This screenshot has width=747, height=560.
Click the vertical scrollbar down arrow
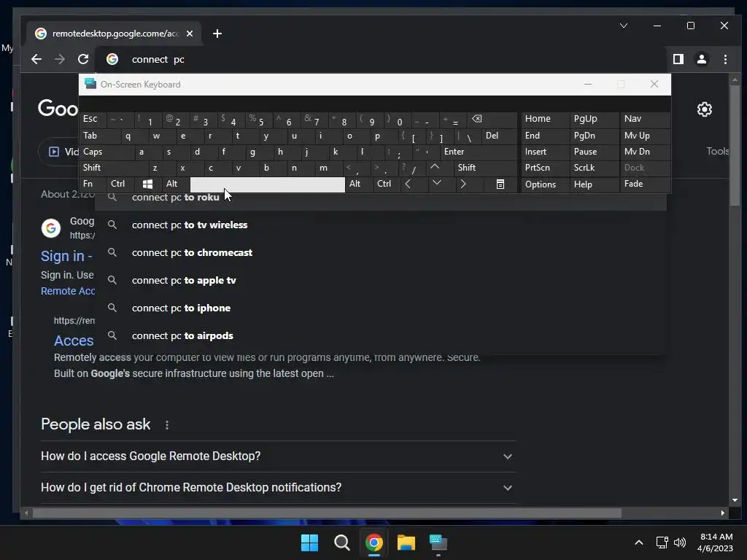[x=735, y=500]
